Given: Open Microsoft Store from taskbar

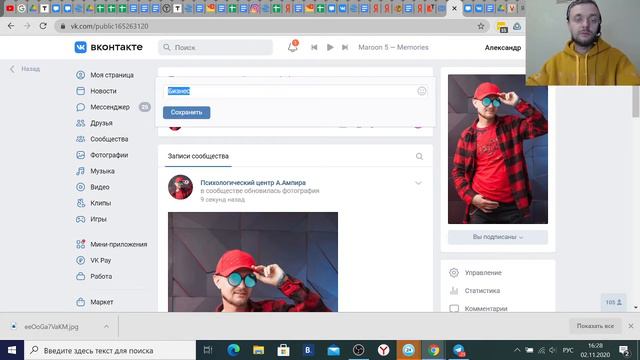Looking at the screenshot, I should pyautogui.click(x=283, y=350).
